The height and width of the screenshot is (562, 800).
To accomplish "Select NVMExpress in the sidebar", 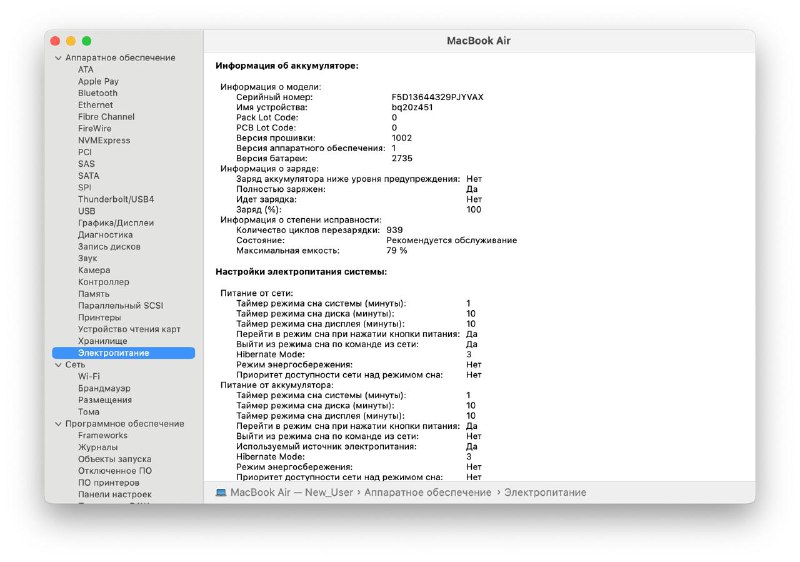I will [x=104, y=140].
